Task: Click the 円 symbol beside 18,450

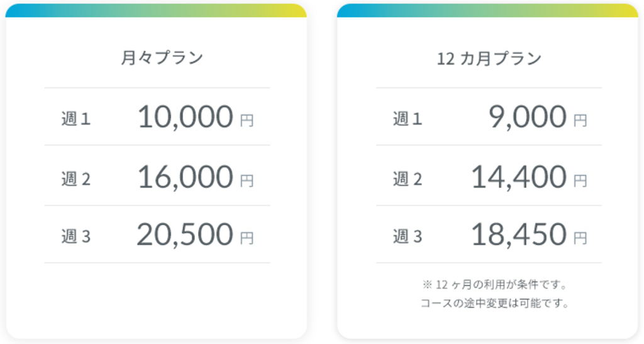Action: coord(580,238)
